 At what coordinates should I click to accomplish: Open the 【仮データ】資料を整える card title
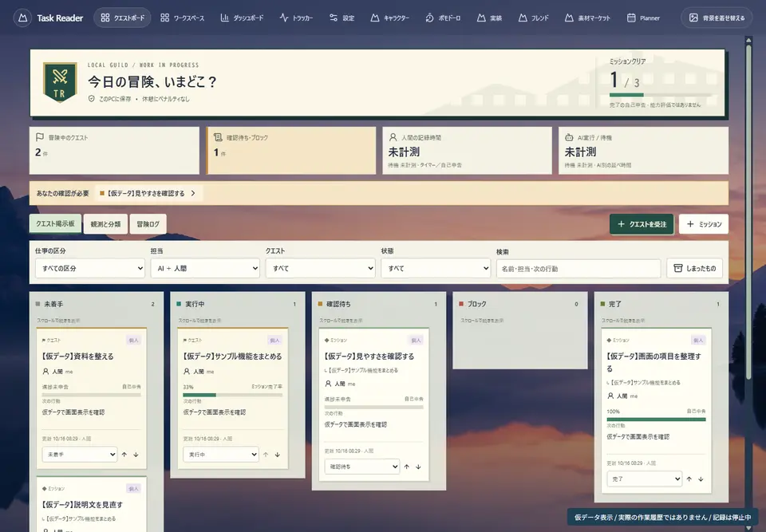(77, 357)
